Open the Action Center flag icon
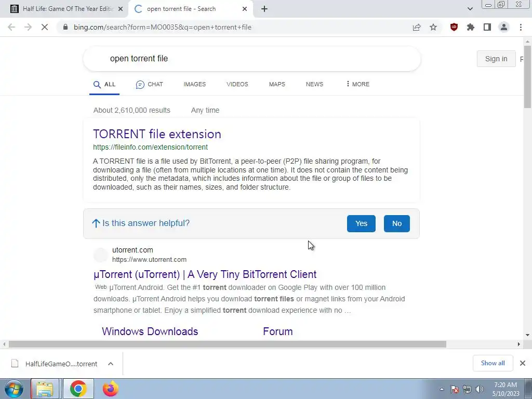This screenshot has width=532, height=399. (x=455, y=389)
